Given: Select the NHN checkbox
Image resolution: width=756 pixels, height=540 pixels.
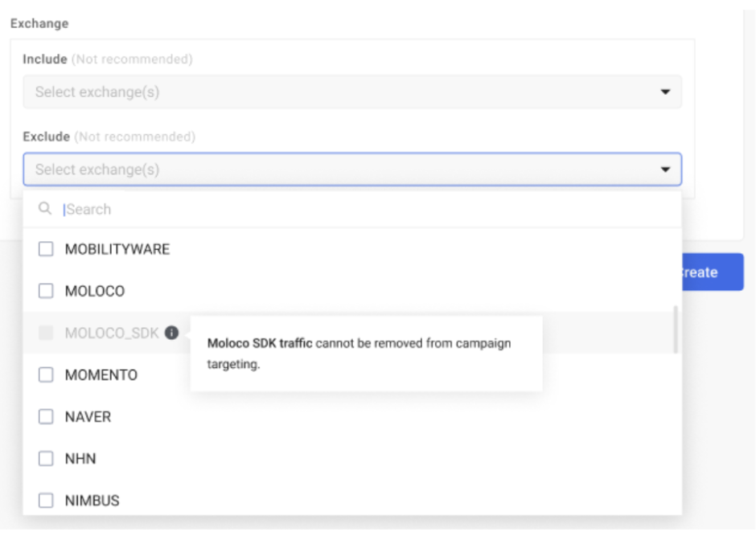Looking at the screenshot, I should (x=46, y=459).
